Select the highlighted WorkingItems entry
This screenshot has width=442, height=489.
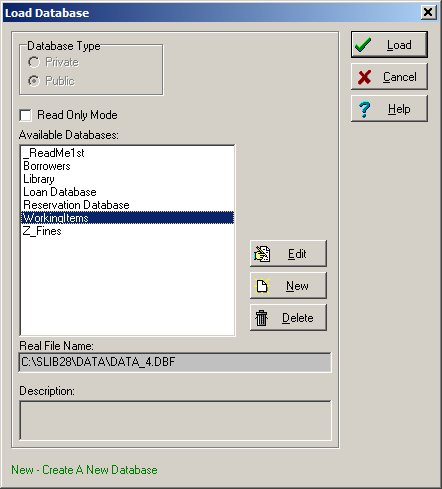point(127,218)
